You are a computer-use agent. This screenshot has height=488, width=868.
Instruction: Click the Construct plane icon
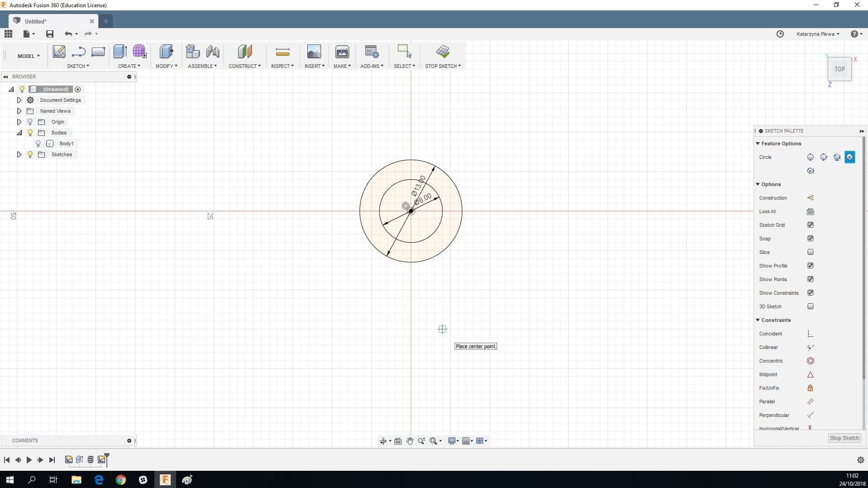245,51
